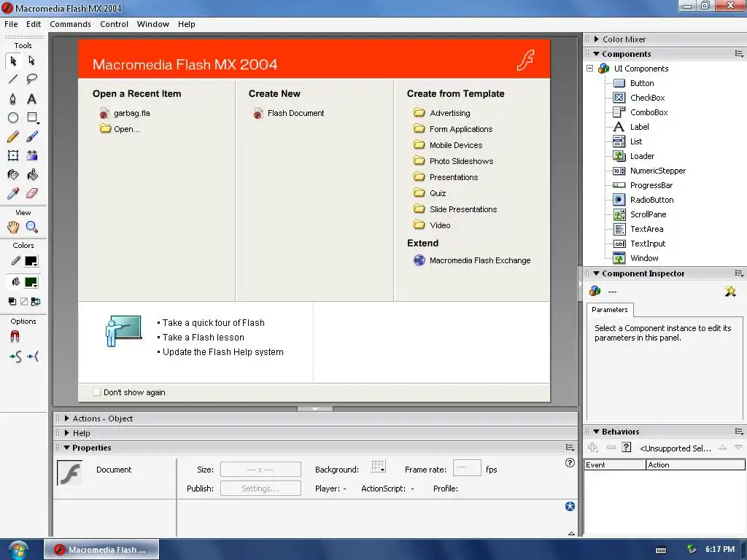
Task: Open the Properties panel help icon
Action: 570,463
